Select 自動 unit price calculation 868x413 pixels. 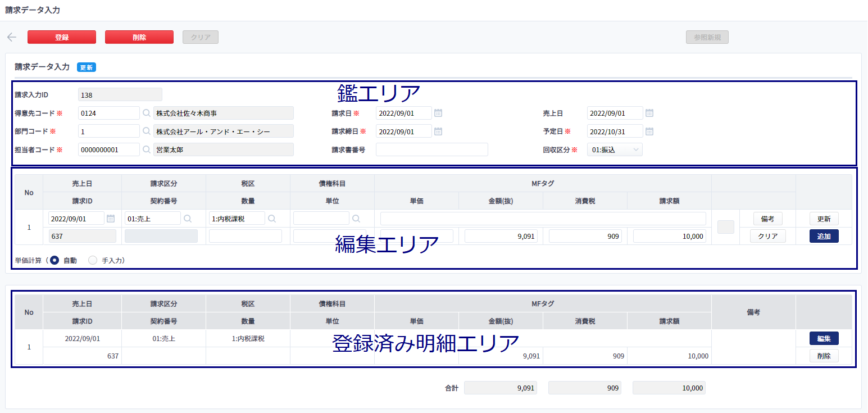click(x=54, y=261)
